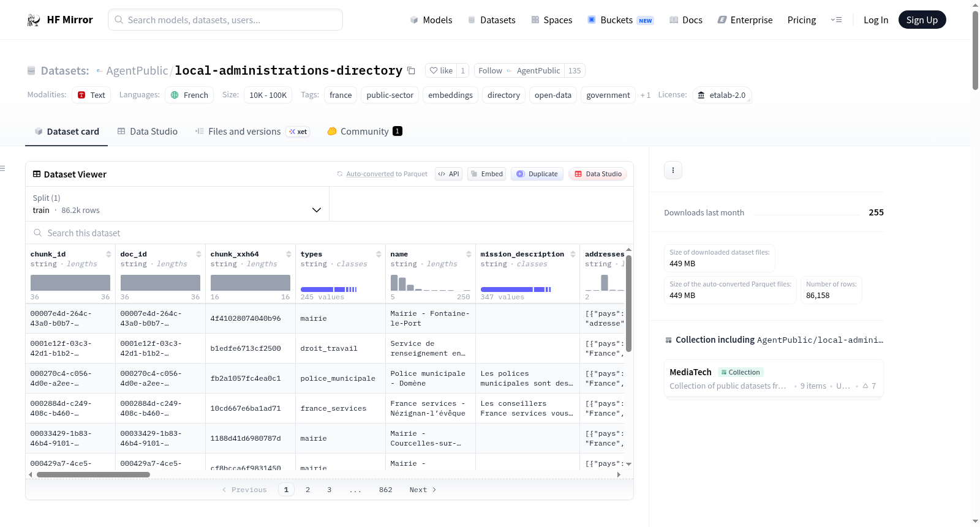
Task: Click the French language tag
Action: click(x=189, y=95)
